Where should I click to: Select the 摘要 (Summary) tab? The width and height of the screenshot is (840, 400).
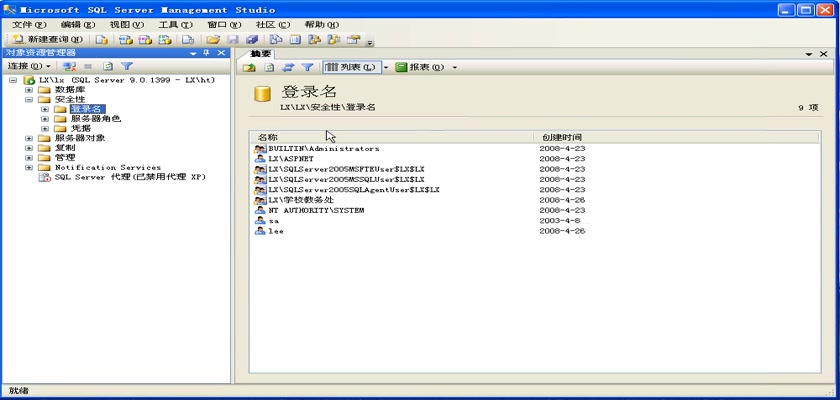coord(261,53)
